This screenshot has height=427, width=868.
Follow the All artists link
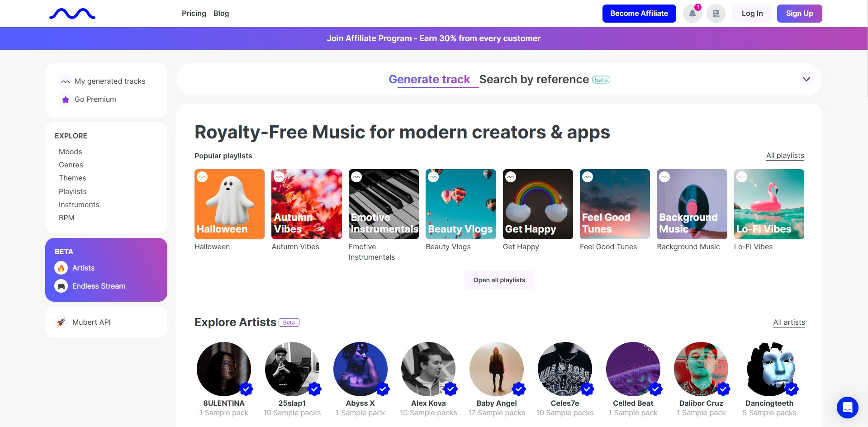pos(789,323)
